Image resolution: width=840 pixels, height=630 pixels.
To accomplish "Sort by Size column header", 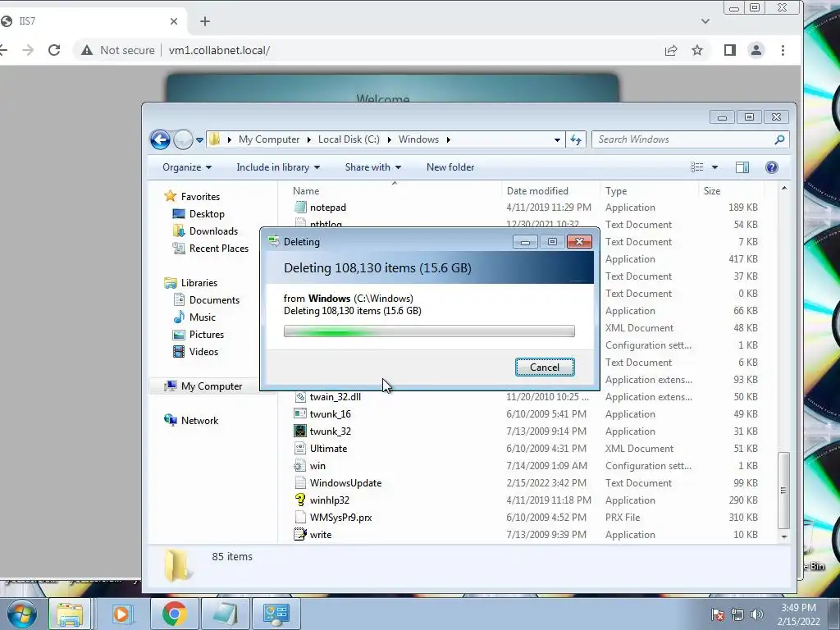I will [712, 190].
